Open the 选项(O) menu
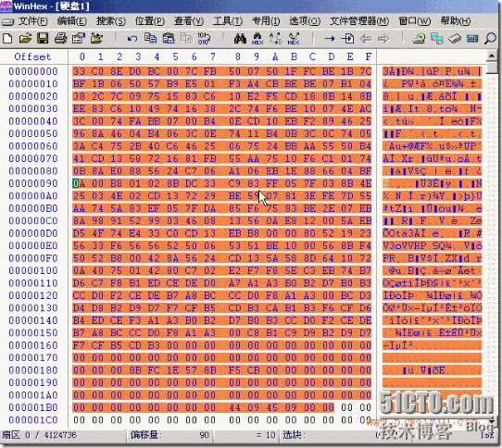The height and width of the screenshot is (448, 502). (x=305, y=21)
